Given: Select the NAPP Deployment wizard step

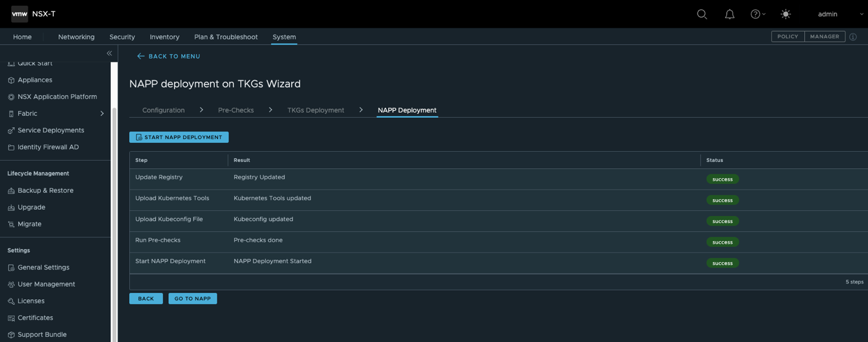Looking at the screenshot, I should pos(407,110).
